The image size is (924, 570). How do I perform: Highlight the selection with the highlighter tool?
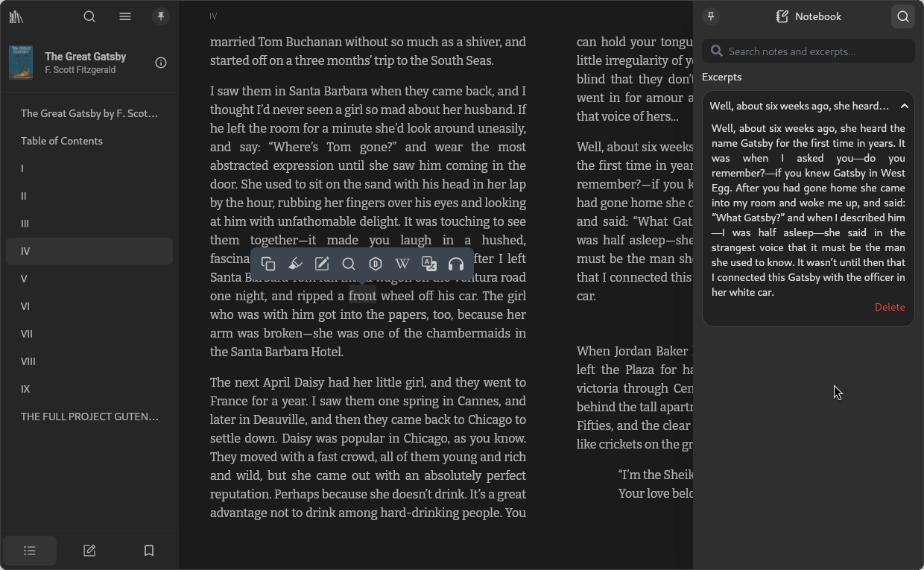pos(295,263)
